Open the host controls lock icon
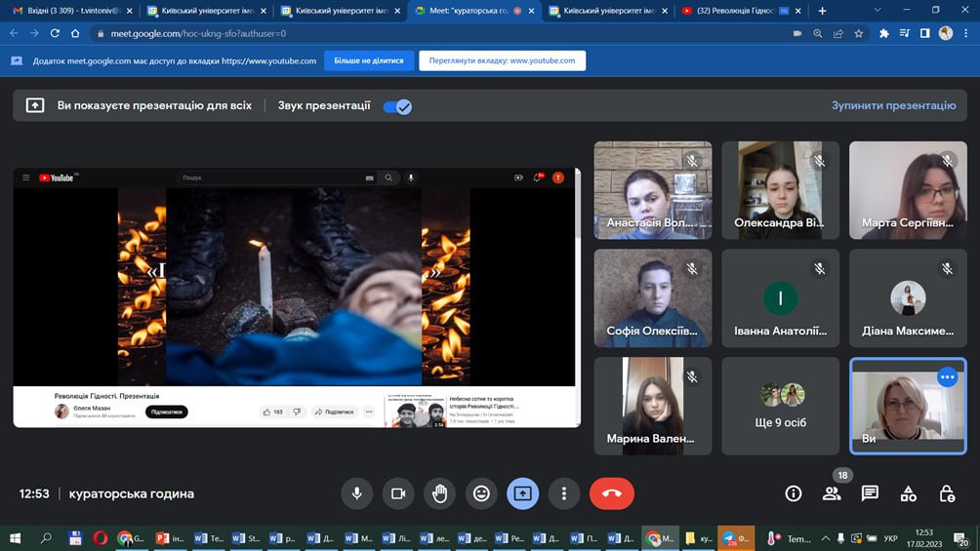 (x=946, y=493)
